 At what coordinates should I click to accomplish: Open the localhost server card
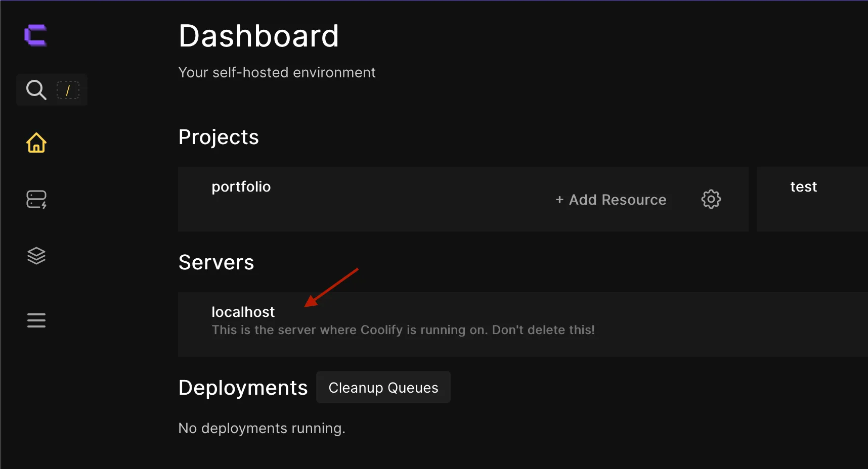tap(523, 324)
